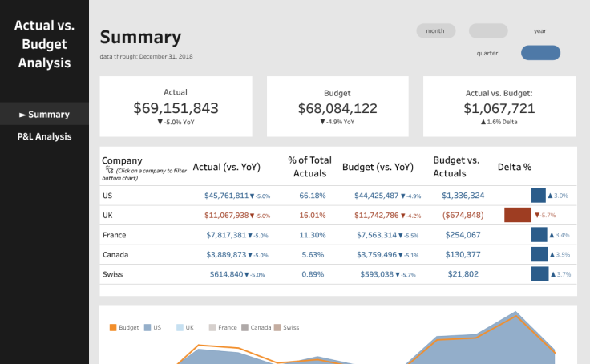
Task: Click the France legend swatch icon
Action: 212,327
